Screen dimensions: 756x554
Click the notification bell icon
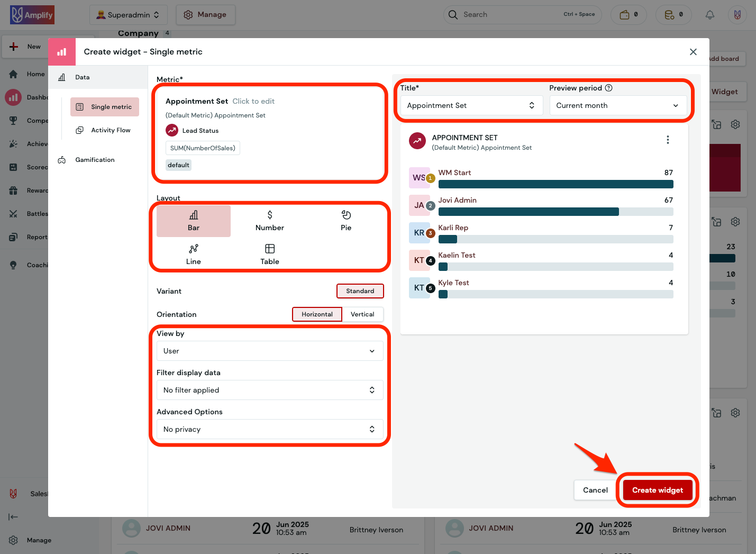click(x=709, y=14)
